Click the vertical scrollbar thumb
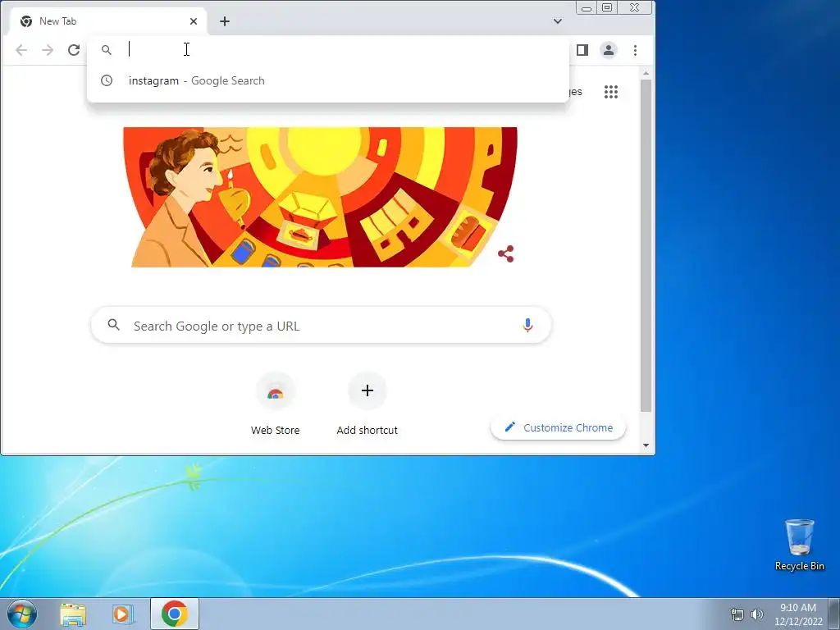Viewport: 840px width, 630px height. (646, 245)
